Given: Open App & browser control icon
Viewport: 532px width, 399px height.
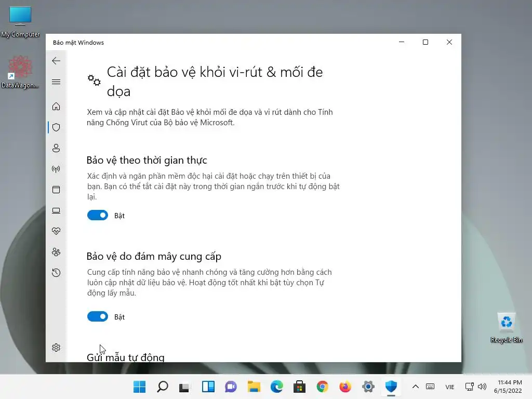Looking at the screenshot, I should point(56,190).
